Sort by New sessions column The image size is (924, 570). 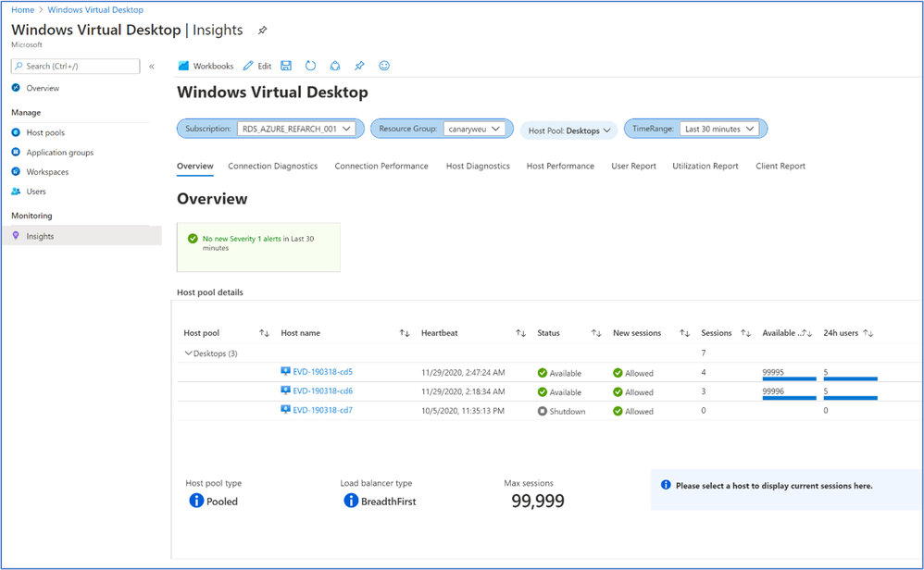coord(684,333)
